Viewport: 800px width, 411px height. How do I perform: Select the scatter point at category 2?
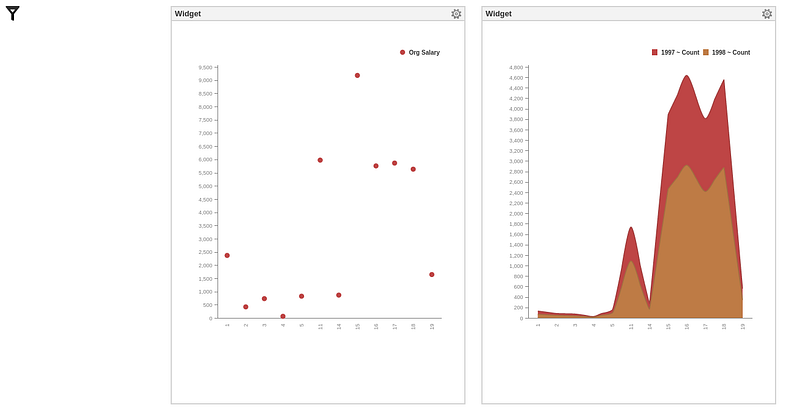point(246,307)
